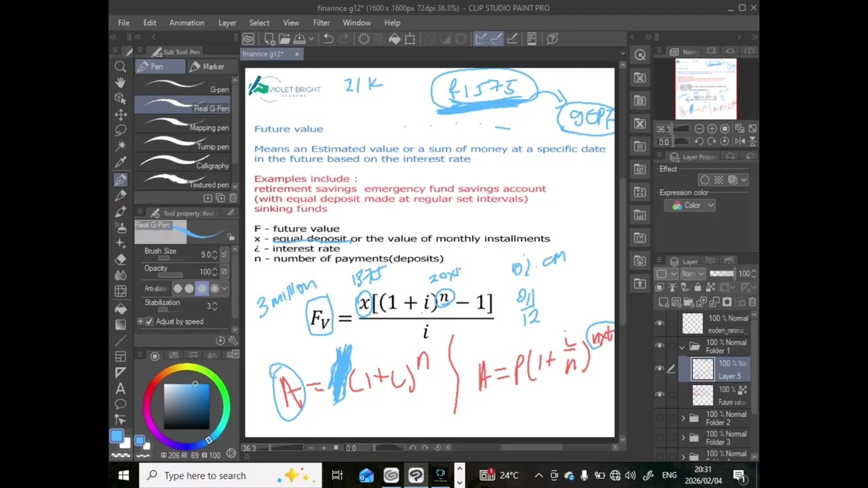Click the New document icon
This screenshot has width=868, height=488.
[x=269, y=39]
